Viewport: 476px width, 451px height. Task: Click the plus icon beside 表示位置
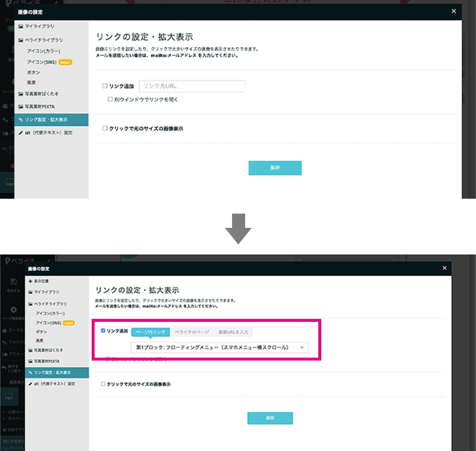(x=30, y=282)
